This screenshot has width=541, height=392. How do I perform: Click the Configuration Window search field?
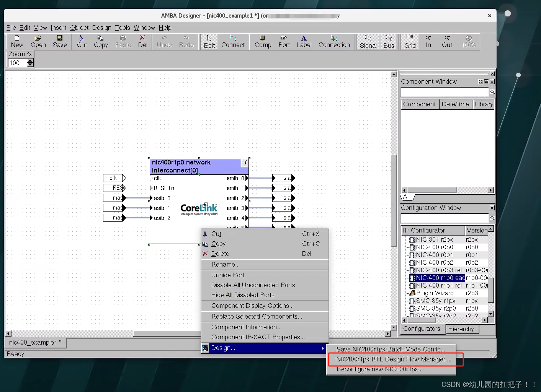444,218
